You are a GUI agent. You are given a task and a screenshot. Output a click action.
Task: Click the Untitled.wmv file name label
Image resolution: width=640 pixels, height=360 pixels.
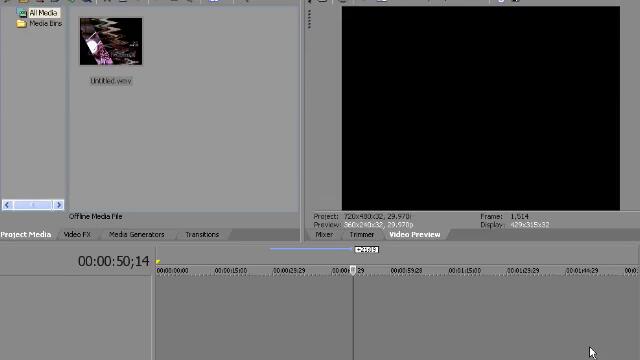pyautogui.click(x=111, y=81)
